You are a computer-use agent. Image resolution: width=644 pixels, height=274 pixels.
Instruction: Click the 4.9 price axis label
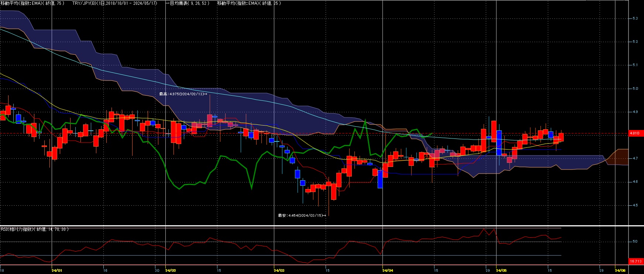pos(635,112)
